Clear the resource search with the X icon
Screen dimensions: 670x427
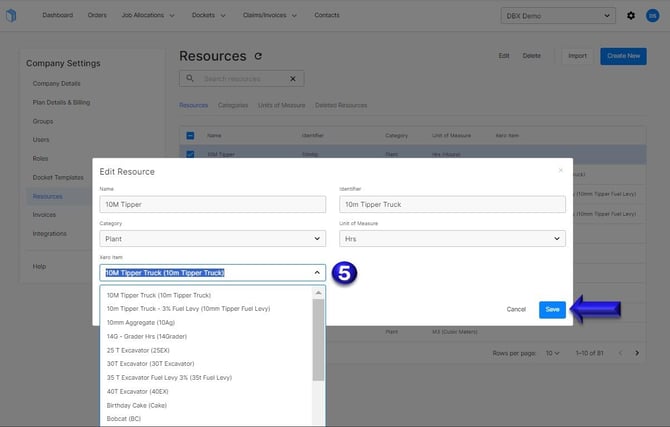[x=293, y=79]
